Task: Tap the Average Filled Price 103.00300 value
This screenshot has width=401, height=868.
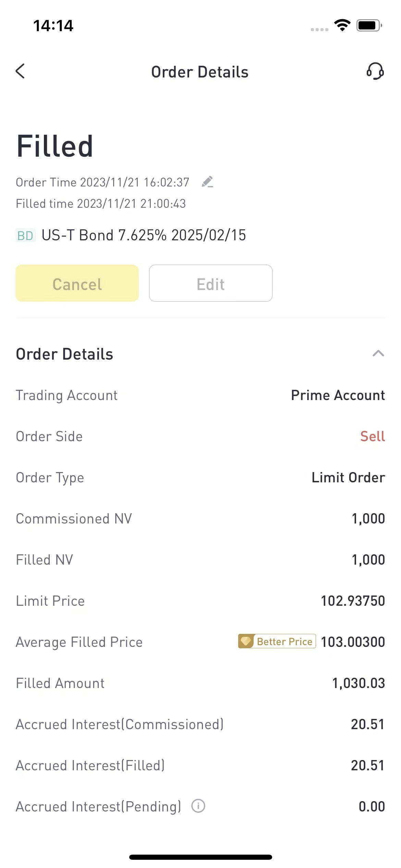Action: point(353,642)
